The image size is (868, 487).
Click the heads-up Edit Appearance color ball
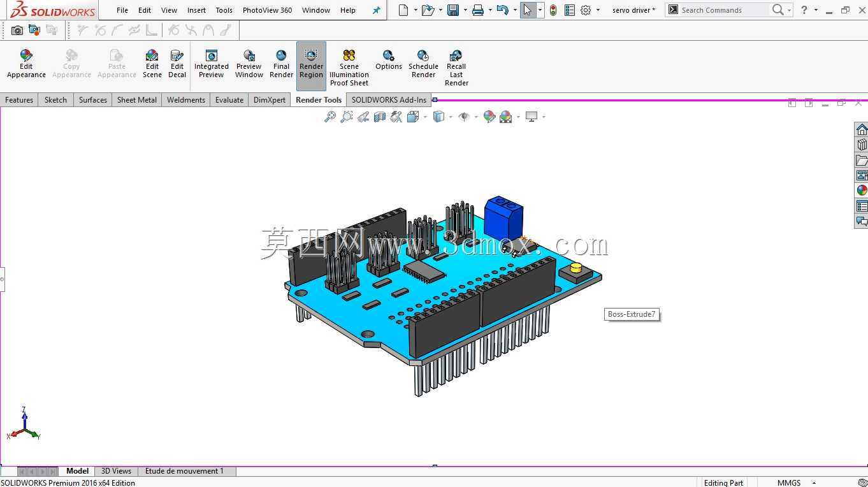(x=489, y=117)
